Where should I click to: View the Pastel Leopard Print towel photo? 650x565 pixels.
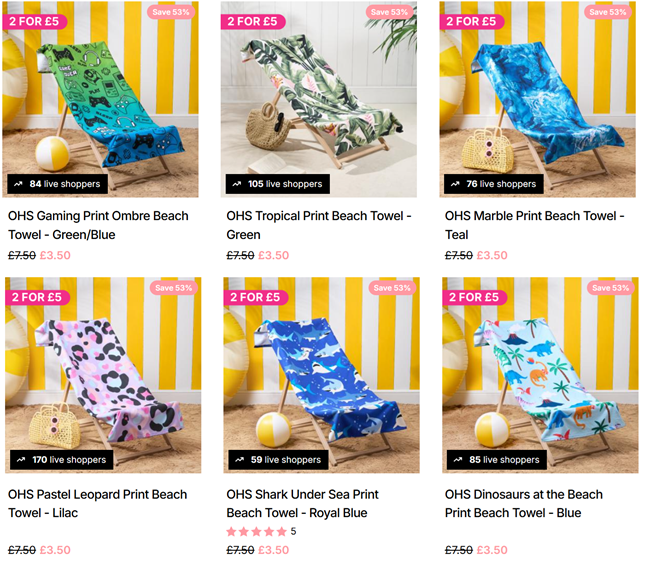pyautogui.click(x=103, y=375)
